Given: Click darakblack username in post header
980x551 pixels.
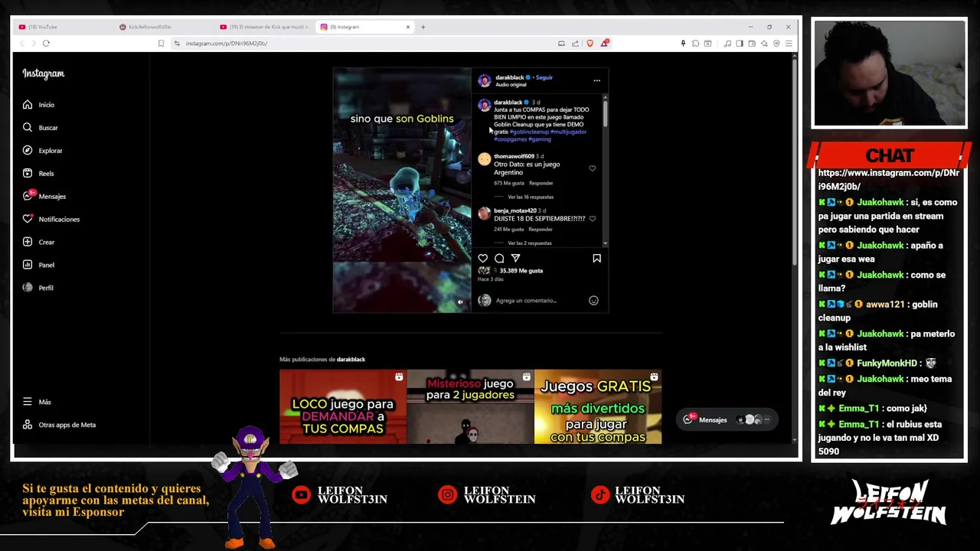Looking at the screenshot, I should point(509,77).
